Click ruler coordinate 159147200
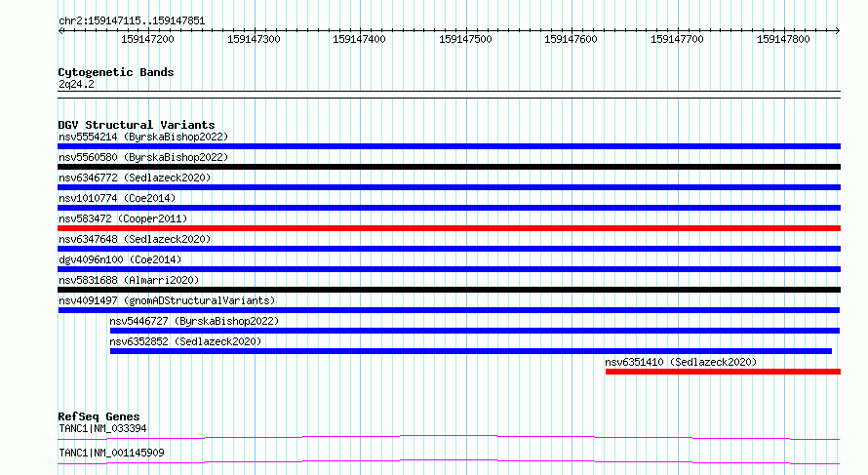This screenshot has width=868, height=475. click(147, 39)
